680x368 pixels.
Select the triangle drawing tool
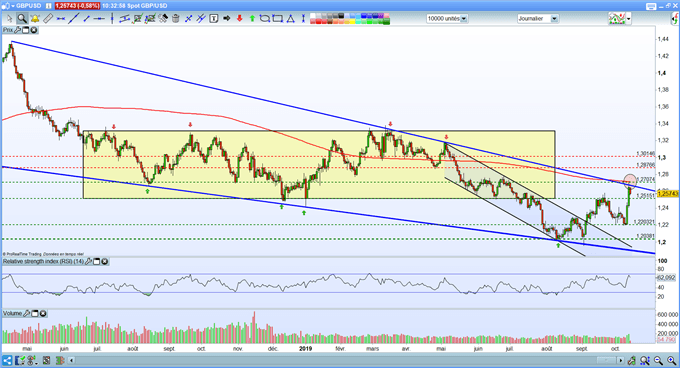click(290, 19)
